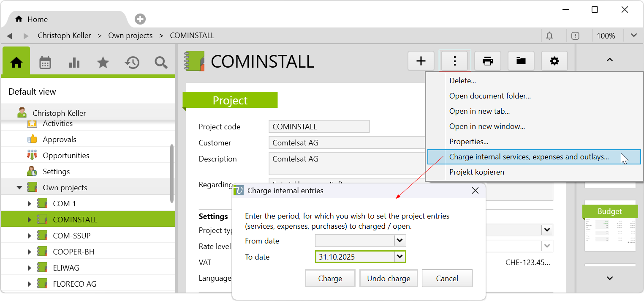
Task: Open the From date dropdown
Action: (399, 241)
